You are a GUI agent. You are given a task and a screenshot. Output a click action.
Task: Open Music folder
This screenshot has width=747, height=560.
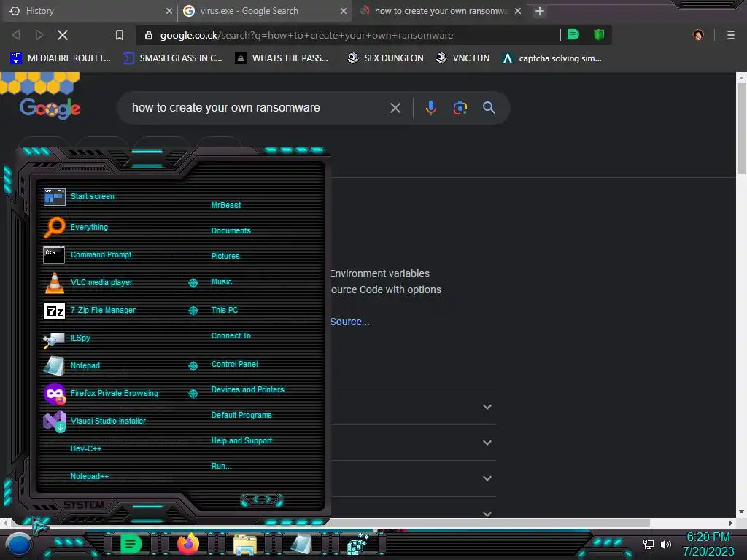[x=222, y=282]
